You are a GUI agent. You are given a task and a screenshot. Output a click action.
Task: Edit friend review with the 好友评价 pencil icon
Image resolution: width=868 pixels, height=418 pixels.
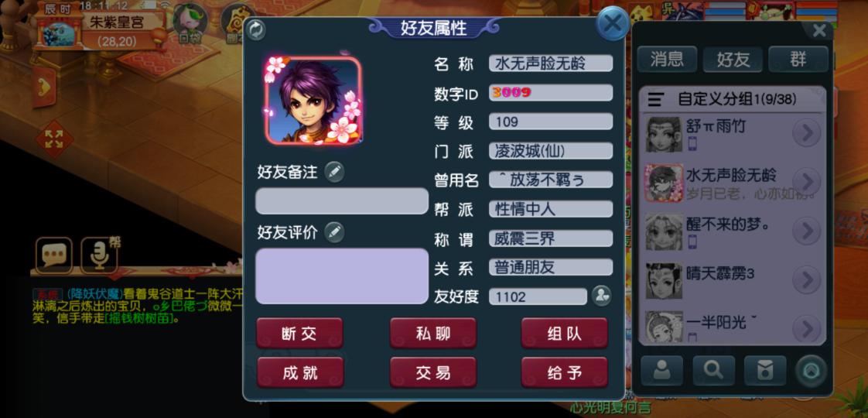333,232
